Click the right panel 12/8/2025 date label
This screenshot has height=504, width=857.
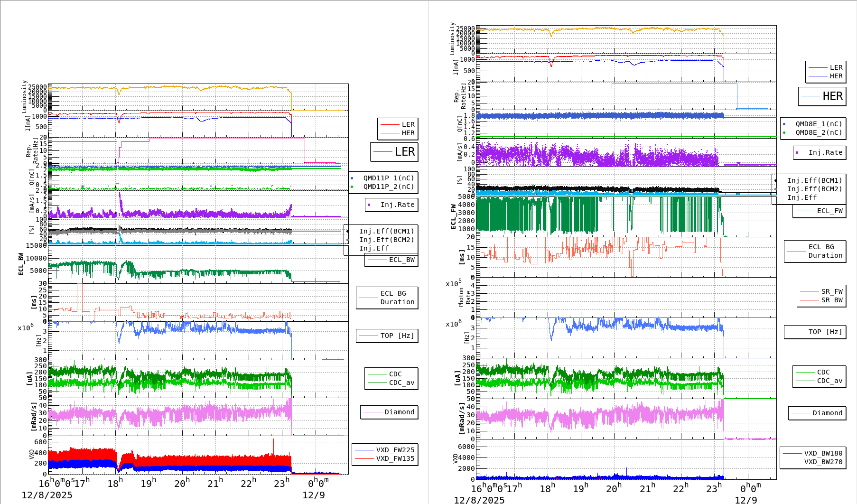point(479,500)
